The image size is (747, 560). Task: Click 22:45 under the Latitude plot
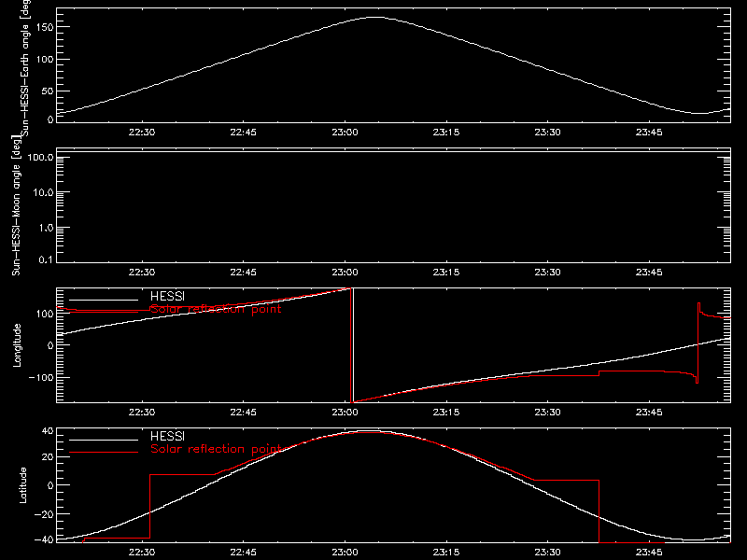pyautogui.click(x=244, y=553)
